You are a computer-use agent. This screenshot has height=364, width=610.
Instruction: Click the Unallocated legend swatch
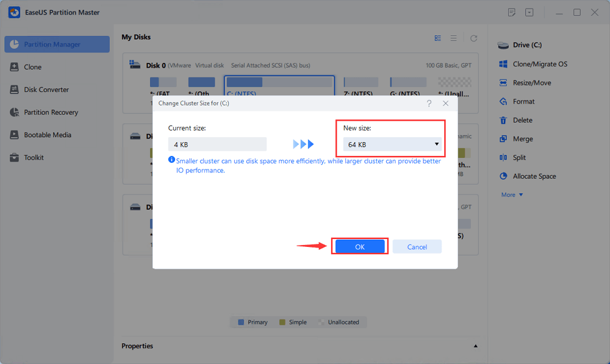point(321,322)
